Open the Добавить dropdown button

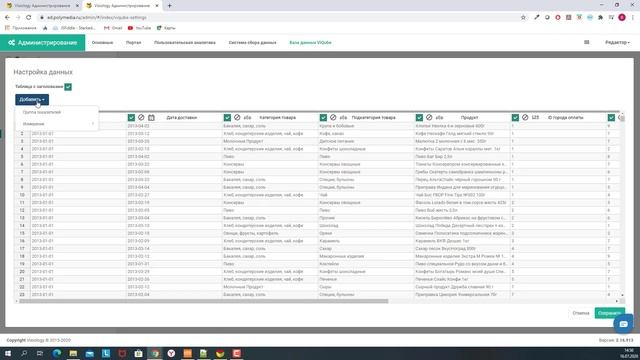[x=32, y=100]
